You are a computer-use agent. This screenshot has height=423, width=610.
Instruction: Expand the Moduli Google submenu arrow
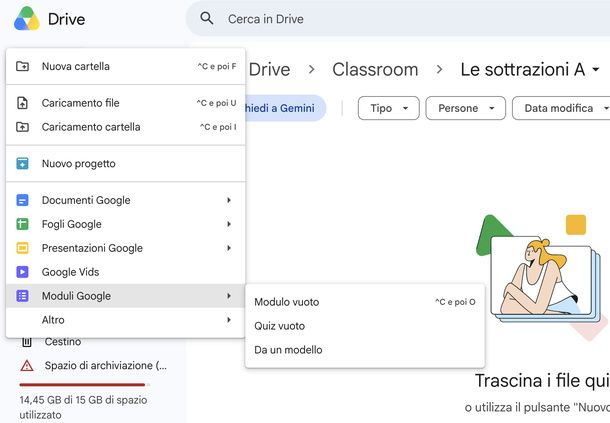229,296
